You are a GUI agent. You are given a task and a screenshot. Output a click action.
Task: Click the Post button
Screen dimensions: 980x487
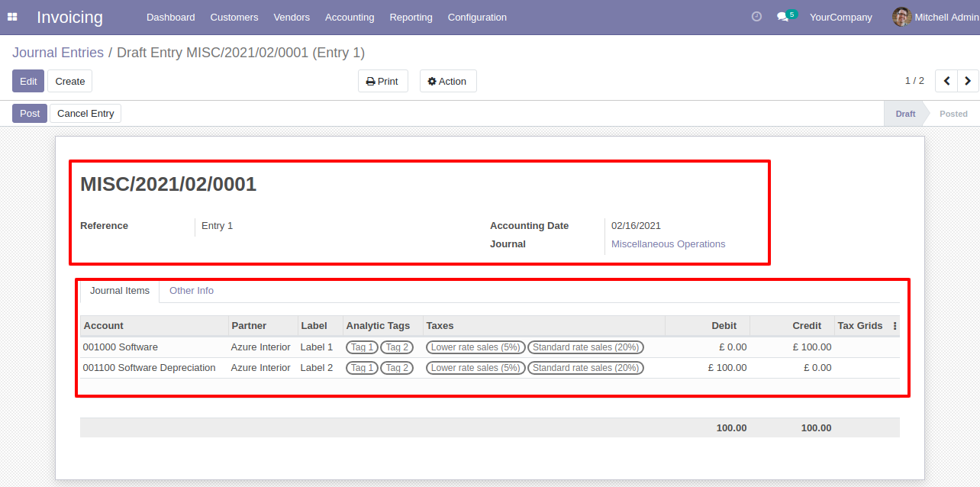[30, 114]
